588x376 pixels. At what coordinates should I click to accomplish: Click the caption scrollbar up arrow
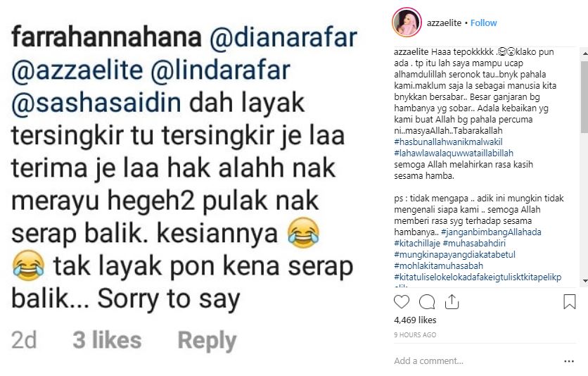(x=584, y=54)
